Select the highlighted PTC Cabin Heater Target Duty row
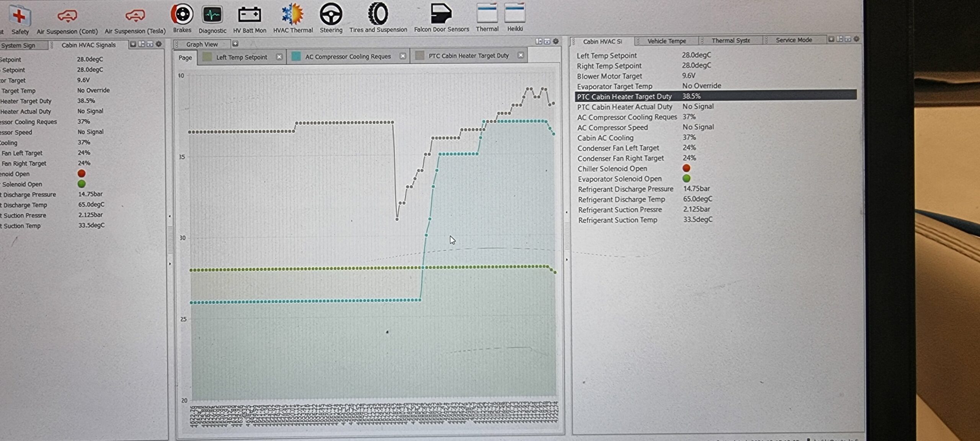Image resolution: width=980 pixels, height=441 pixels. pos(715,96)
